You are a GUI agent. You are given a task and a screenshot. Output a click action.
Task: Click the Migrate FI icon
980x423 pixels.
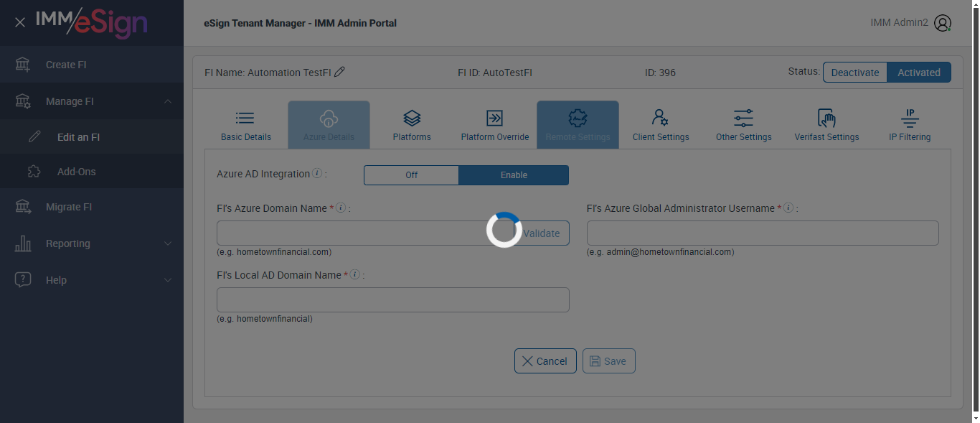pos(23,207)
